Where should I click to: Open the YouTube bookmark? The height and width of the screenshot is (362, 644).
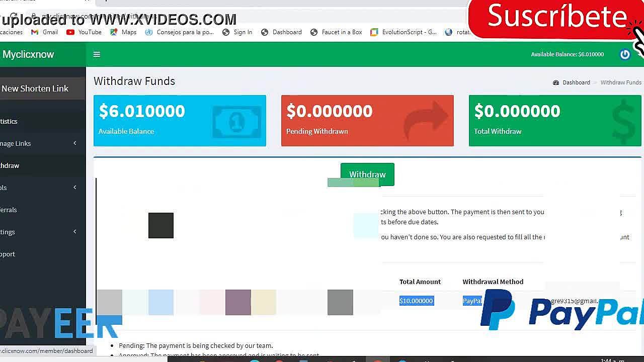pyautogui.click(x=84, y=32)
